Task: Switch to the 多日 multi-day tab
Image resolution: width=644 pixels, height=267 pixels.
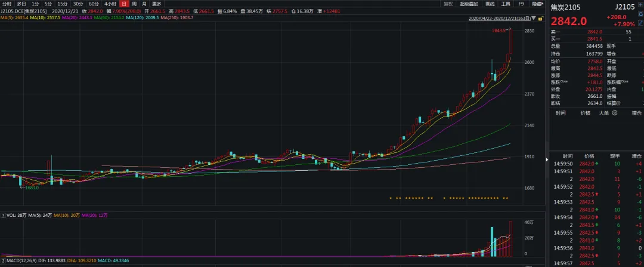Action: (x=21, y=4)
